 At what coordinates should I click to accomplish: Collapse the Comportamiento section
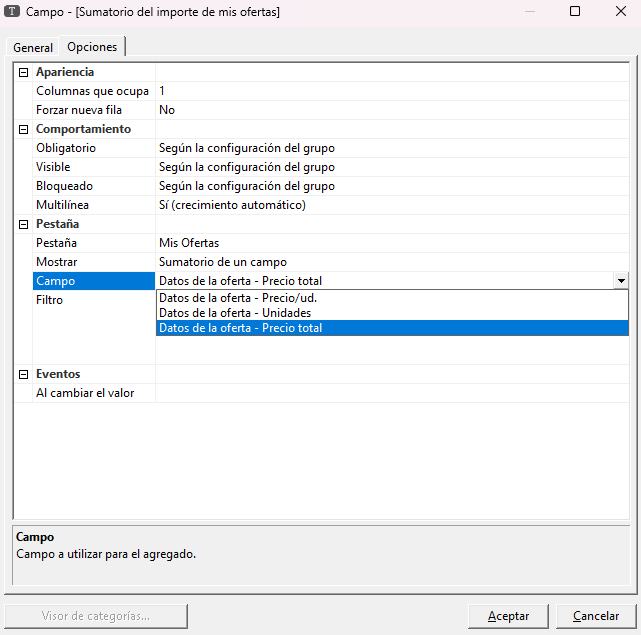point(24,130)
